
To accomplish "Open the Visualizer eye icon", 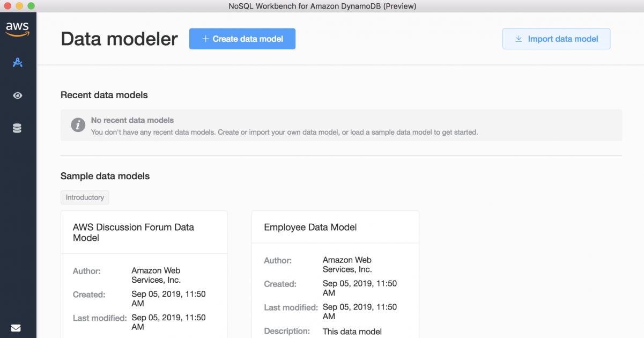I will [x=18, y=95].
